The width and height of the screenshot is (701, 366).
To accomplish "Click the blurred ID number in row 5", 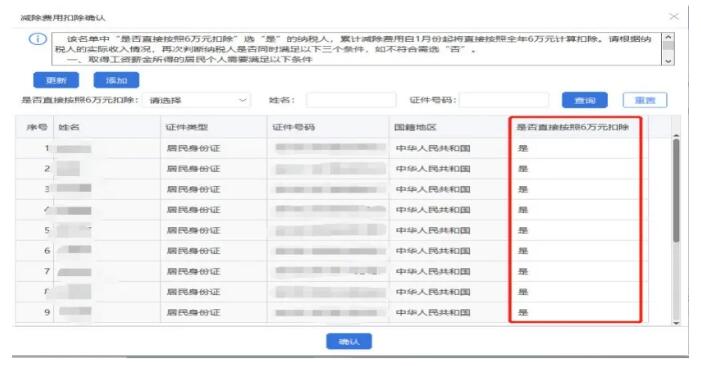I will point(330,231).
